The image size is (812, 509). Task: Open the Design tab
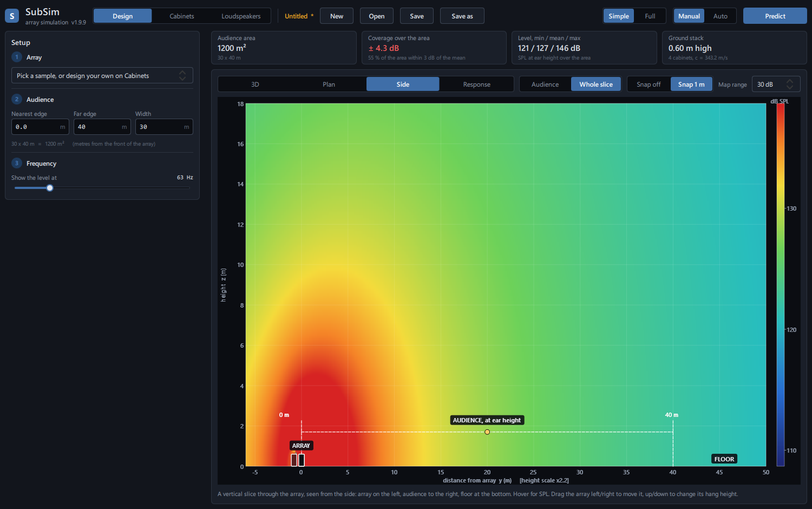123,16
